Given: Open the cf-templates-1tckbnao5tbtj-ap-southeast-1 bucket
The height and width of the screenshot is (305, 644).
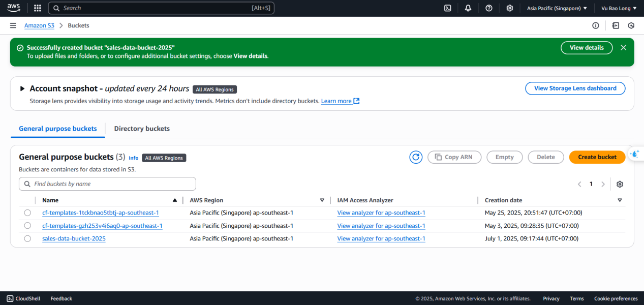Looking at the screenshot, I should pos(101,213).
